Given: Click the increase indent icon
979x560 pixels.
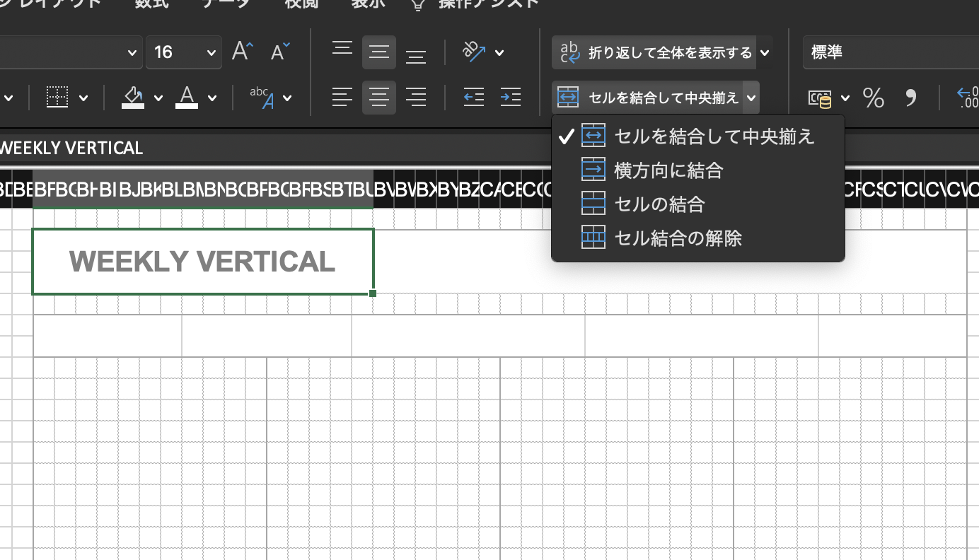Looking at the screenshot, I should (510, 98).
